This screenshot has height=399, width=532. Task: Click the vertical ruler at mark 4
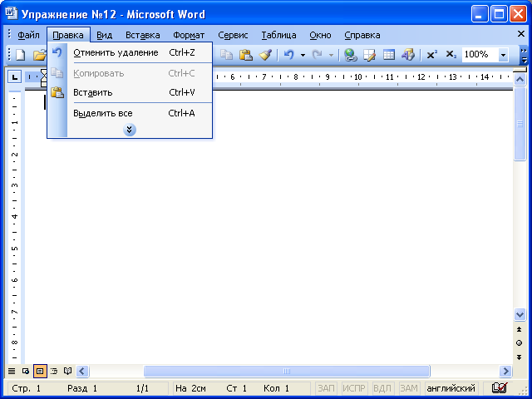15,216
